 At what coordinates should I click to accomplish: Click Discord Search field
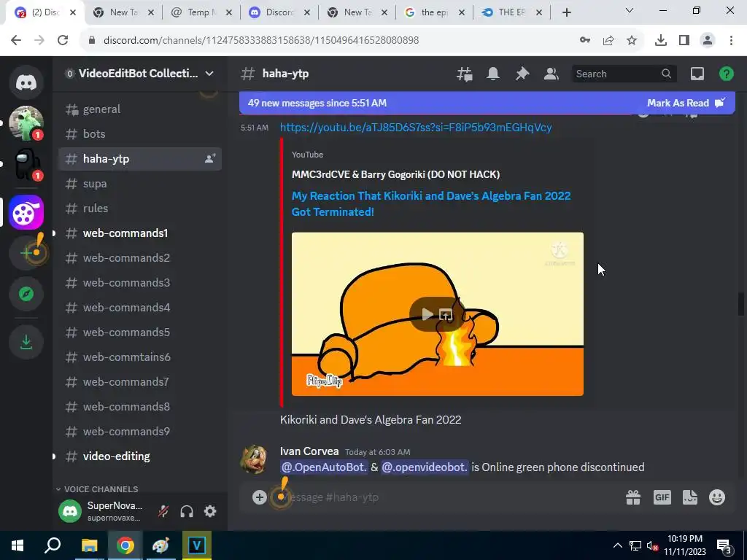624,74
